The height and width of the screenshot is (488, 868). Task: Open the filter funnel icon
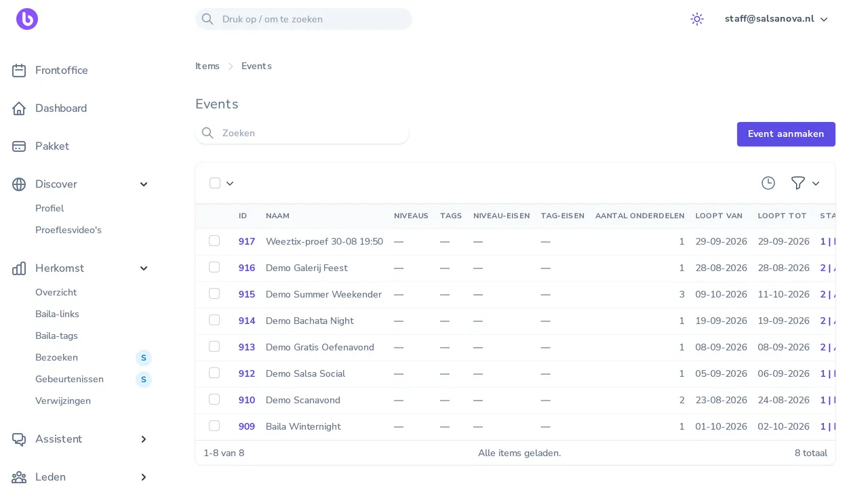click(798, 183)
